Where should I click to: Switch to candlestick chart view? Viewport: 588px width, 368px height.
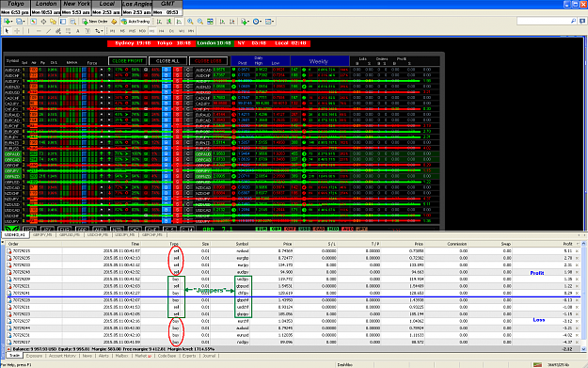[x=169, y=22]
